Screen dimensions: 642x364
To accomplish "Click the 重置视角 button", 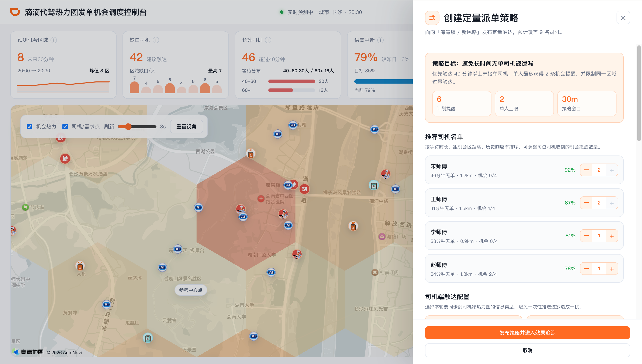I will [186, 126].
